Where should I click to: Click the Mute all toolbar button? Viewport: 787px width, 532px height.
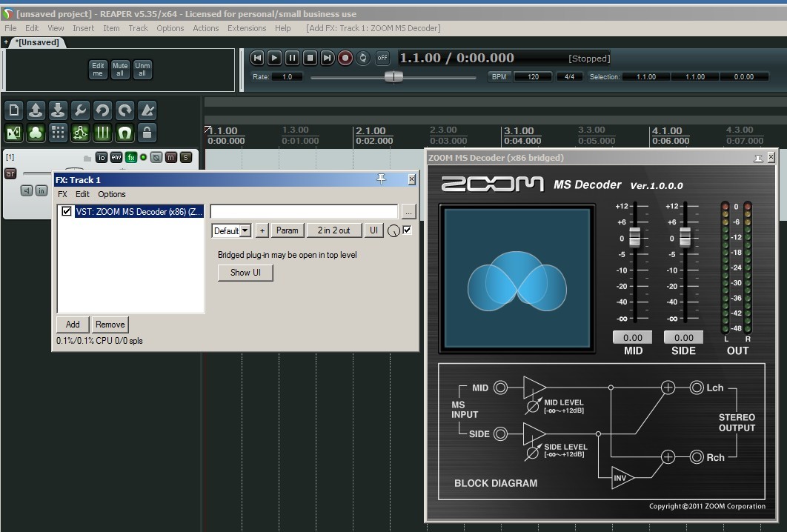pos(120,69)
